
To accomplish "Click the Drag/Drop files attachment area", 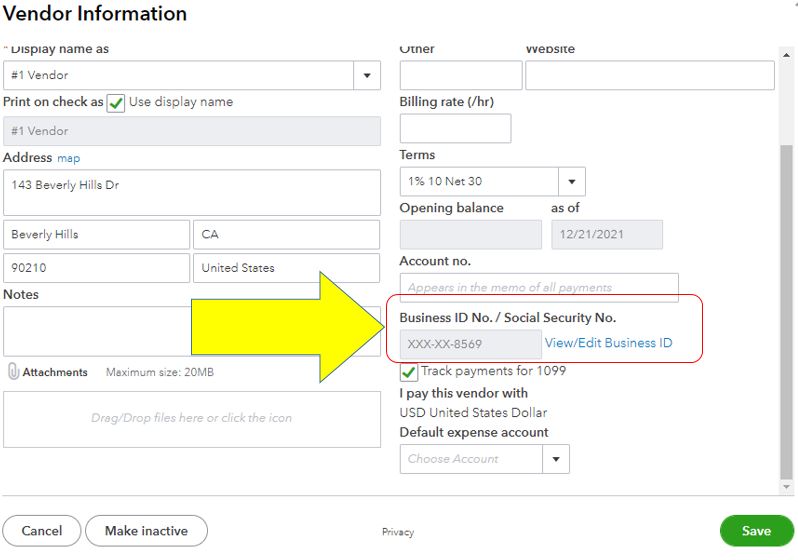I will click(x=191, y=418).
